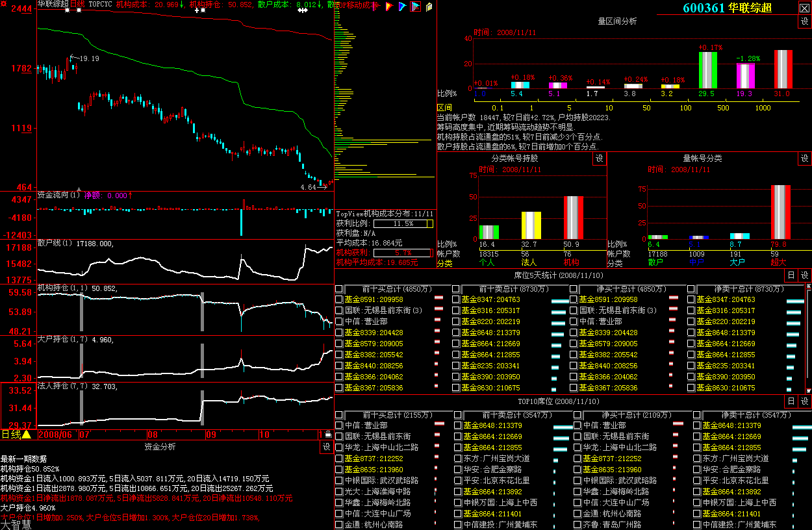This screenshot has width=812, height=530.
Task: Select checkbox for 基金8648:213379 in TOP10 sellers
Action: [458, 425]
